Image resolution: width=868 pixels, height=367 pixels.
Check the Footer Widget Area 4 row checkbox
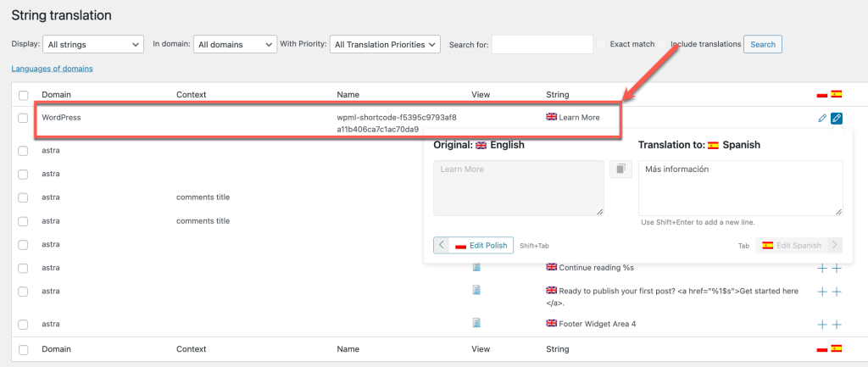pos(24,324)
